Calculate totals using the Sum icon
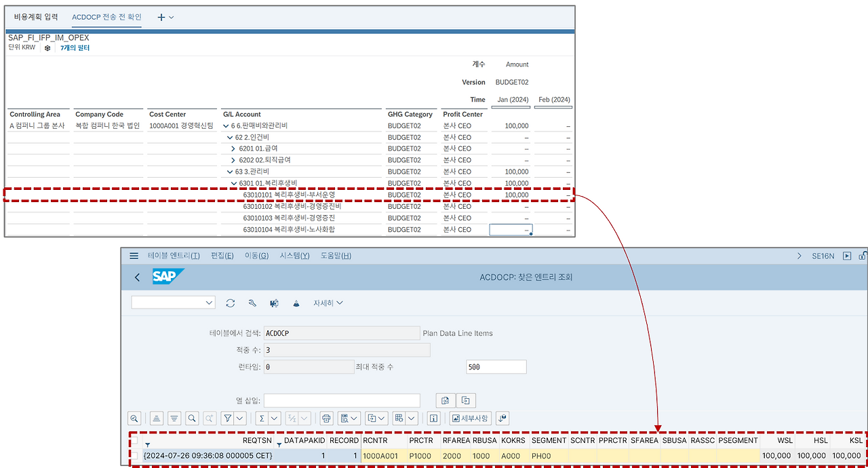 click(262, 418)
